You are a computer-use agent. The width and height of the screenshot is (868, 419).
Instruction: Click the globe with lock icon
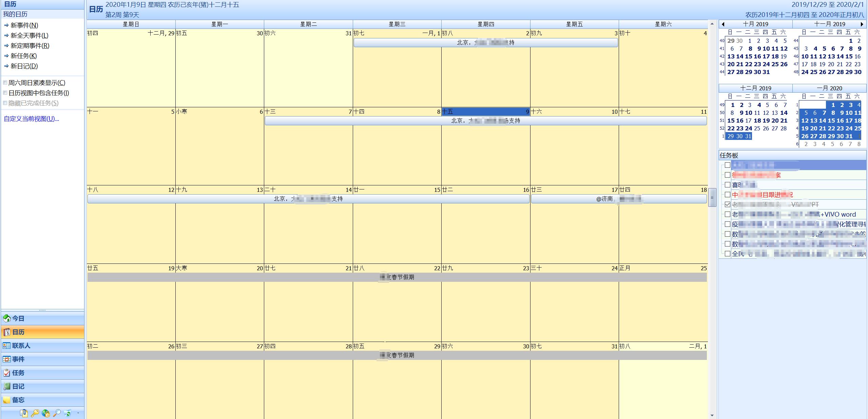46,413
